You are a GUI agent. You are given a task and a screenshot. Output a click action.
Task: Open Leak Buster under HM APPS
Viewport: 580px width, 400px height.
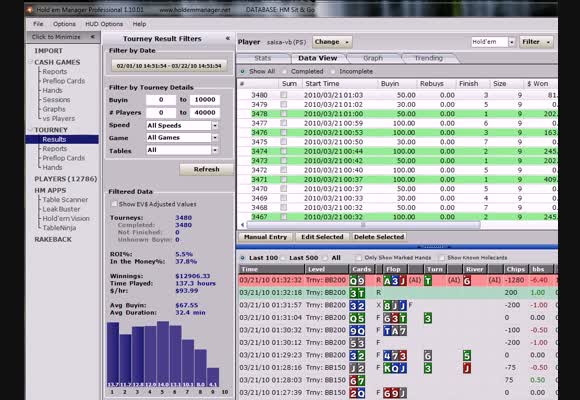click(x=61, y=209)
